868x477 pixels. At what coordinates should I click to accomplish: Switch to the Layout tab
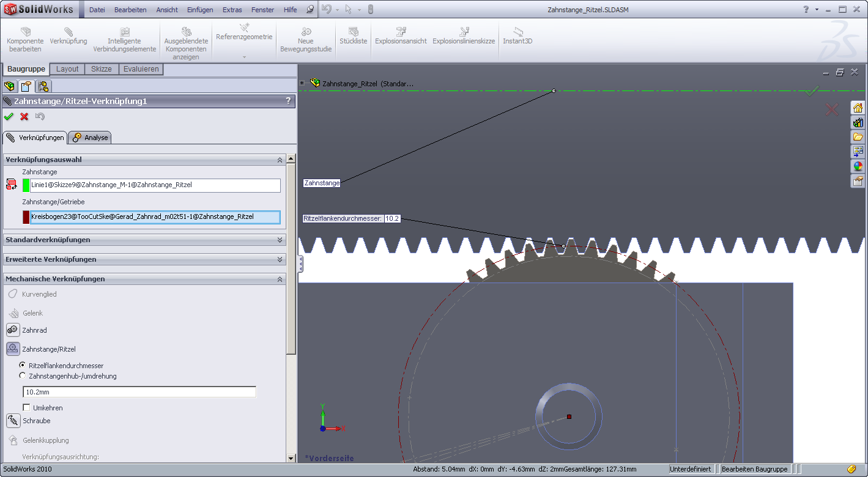coord(67,69)
